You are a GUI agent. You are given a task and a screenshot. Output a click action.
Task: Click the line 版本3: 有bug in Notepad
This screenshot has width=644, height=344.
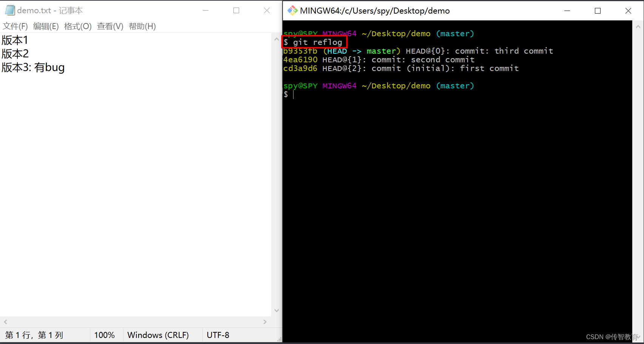[33, 67]
